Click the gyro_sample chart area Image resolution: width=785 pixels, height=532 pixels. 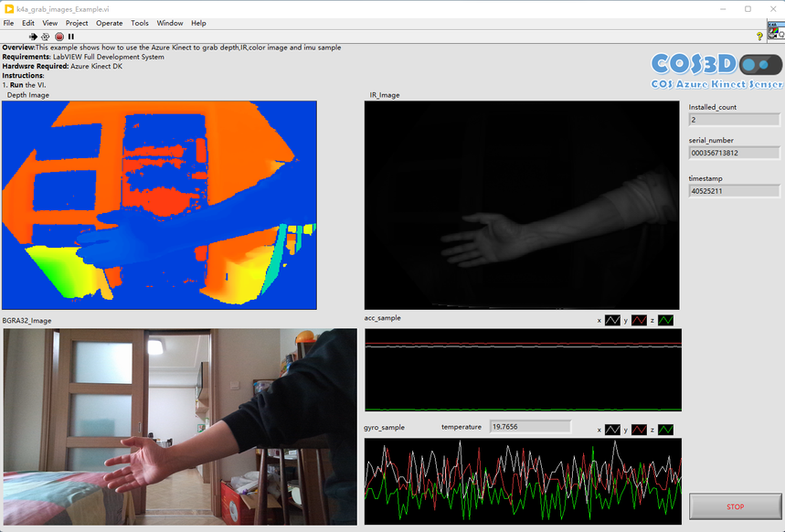[523, 482]
